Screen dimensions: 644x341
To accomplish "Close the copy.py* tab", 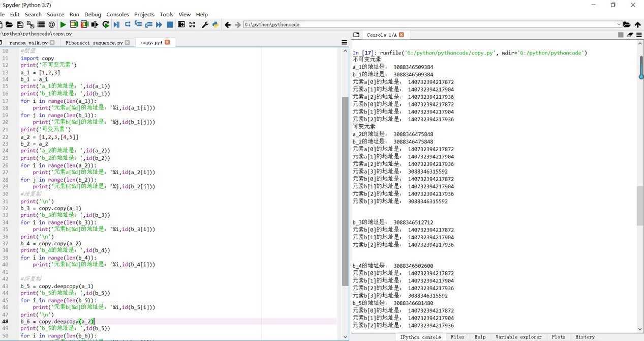I will 167,42.
